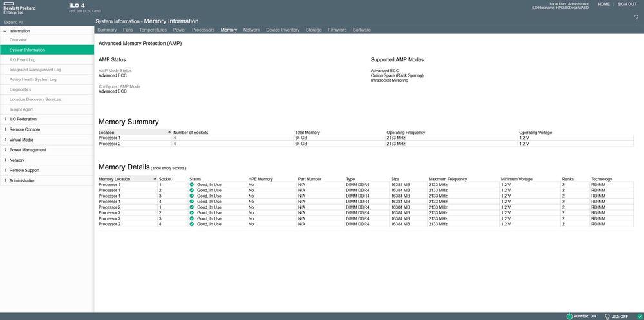The width and height of the screenshot is (644, 320).
Task: Open the help question mark icon
Action: [636, 18]
